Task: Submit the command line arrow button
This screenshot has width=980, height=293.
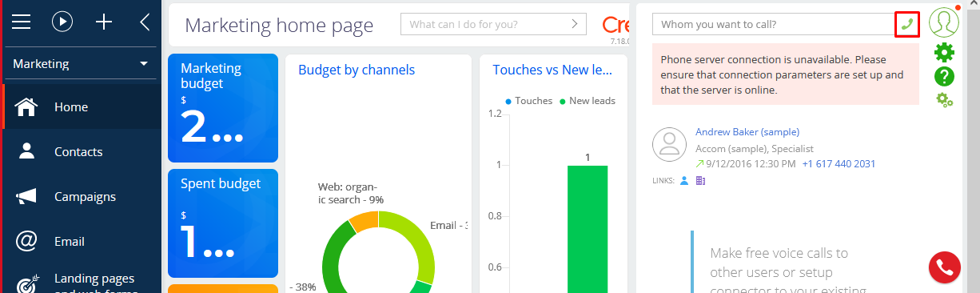Action: tap(575, 24)
